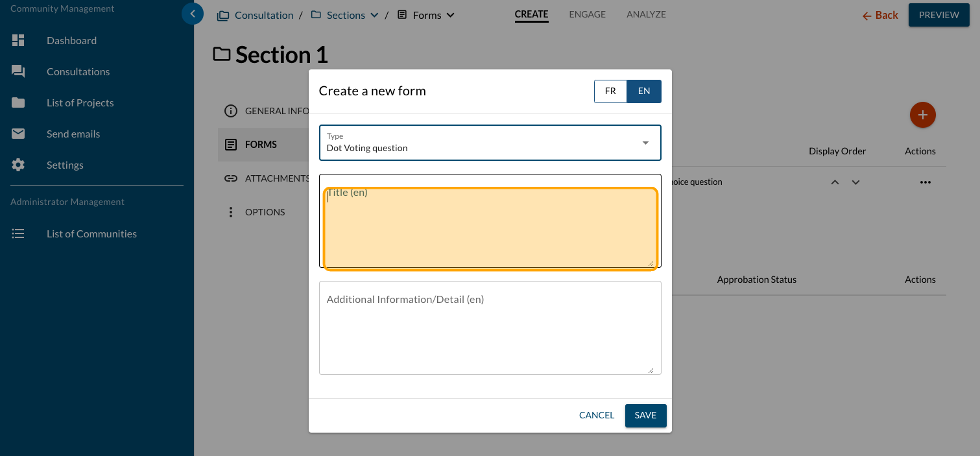Open Consultations chat icon in sidebar
The width and height of the screenshot is (980, 456).
pyautogui.click(x=18, y=71)
